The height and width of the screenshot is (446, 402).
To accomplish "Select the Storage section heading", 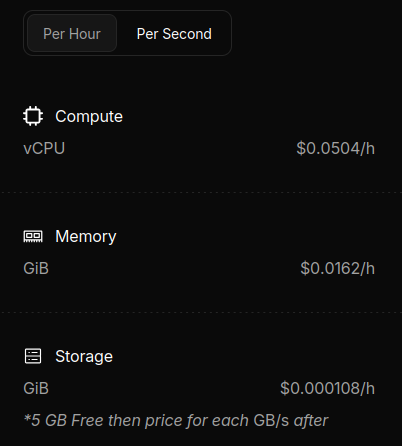I will point(84,356).
